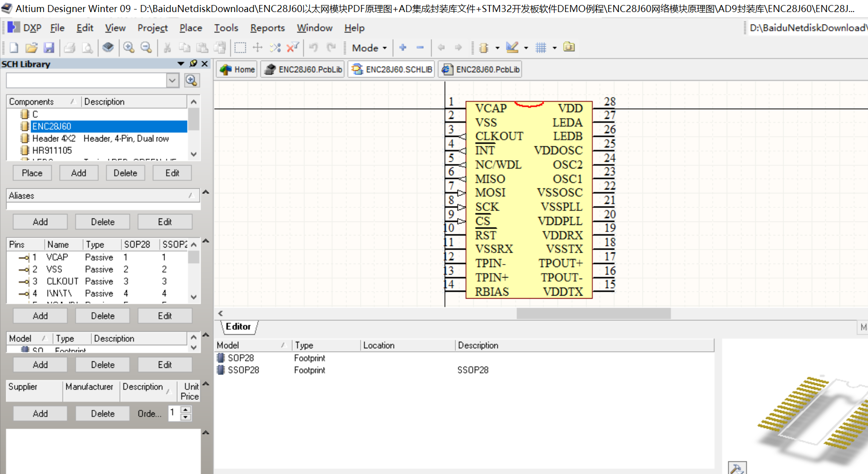Increase order quantity spinner up arrow
Screen dimensions: 868x474
(x=186, y=410)
